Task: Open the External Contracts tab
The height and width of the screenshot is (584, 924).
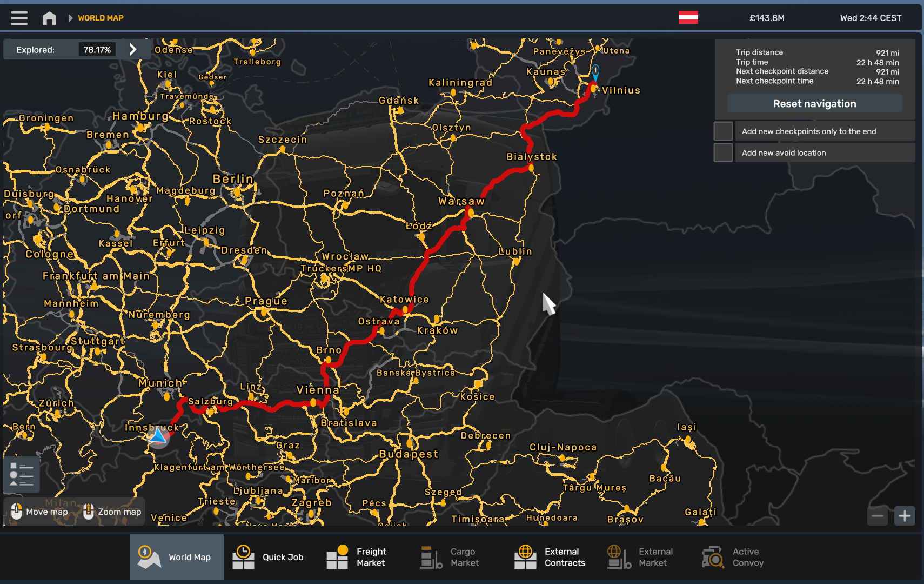Action: (550, 557)
